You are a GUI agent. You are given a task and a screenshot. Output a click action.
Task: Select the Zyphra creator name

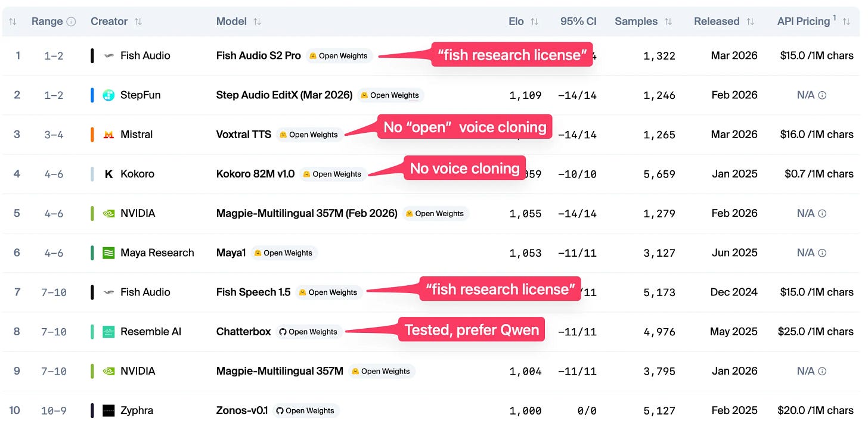(x=137, y=410)
